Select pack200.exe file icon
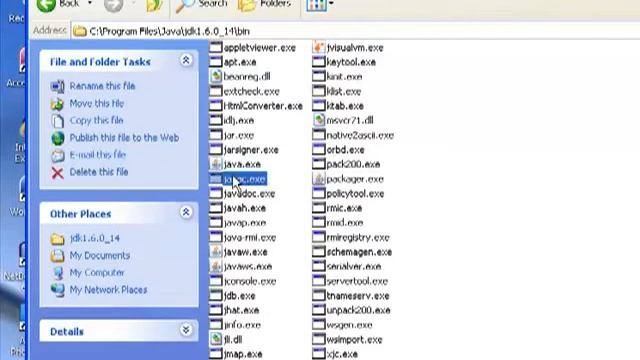640x360 pixels. pyautogui.click(x=318, y=164)
